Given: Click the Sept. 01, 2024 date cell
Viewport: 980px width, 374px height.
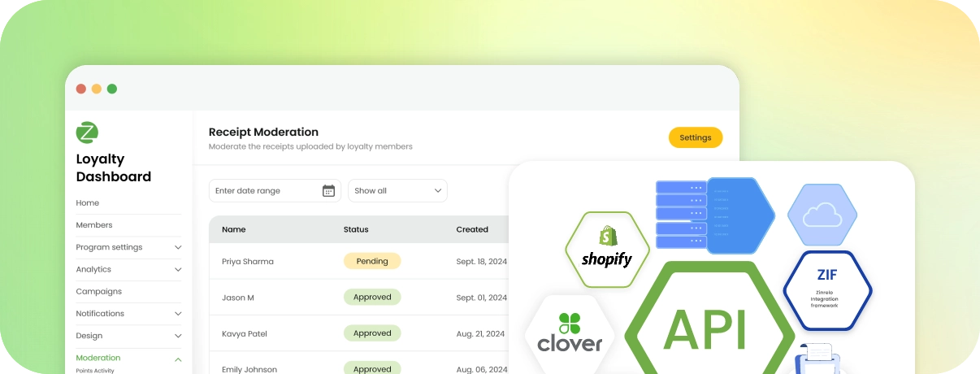Looking at the screenshot, I should tap(482, 298).
